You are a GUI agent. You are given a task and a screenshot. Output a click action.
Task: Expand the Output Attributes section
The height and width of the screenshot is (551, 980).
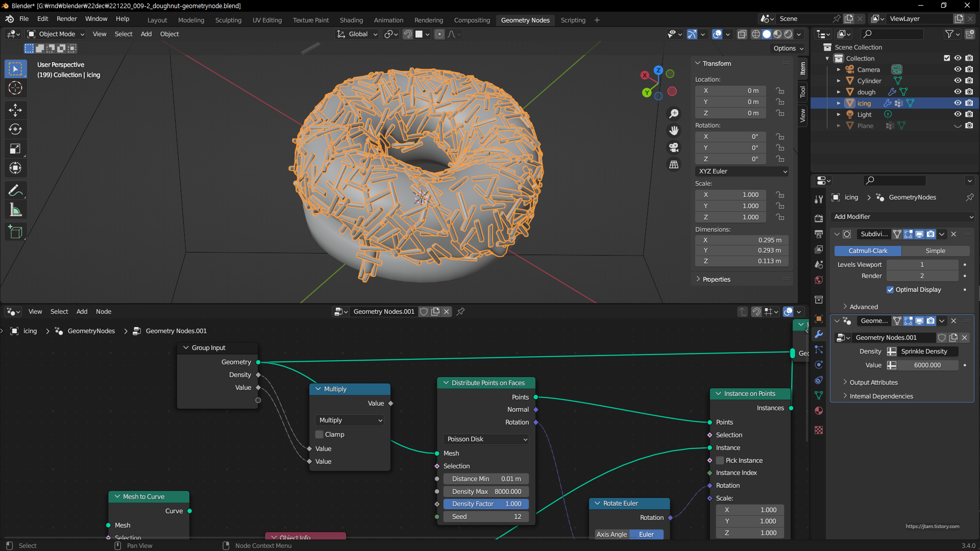pyautogui.click(x=873, y=383)
